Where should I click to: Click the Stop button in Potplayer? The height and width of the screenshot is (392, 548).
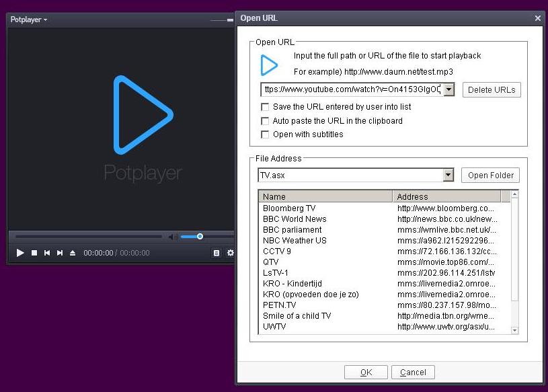(x=34, y=253)
